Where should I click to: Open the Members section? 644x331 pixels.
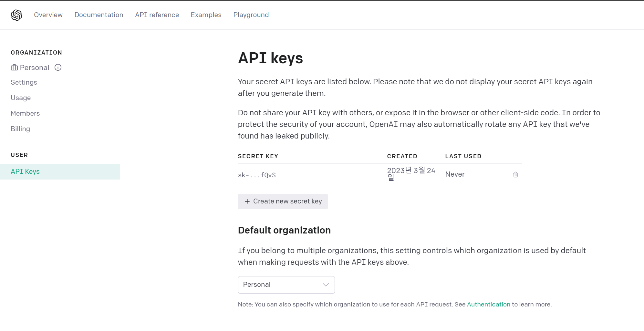(x=25, y=113)
